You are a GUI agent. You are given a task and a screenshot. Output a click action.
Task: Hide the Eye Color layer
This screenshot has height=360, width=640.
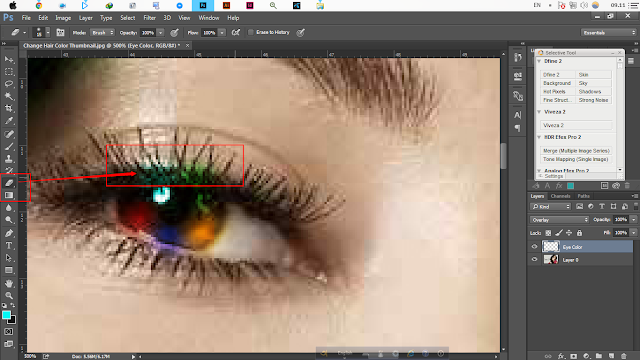tap(534, 247)
